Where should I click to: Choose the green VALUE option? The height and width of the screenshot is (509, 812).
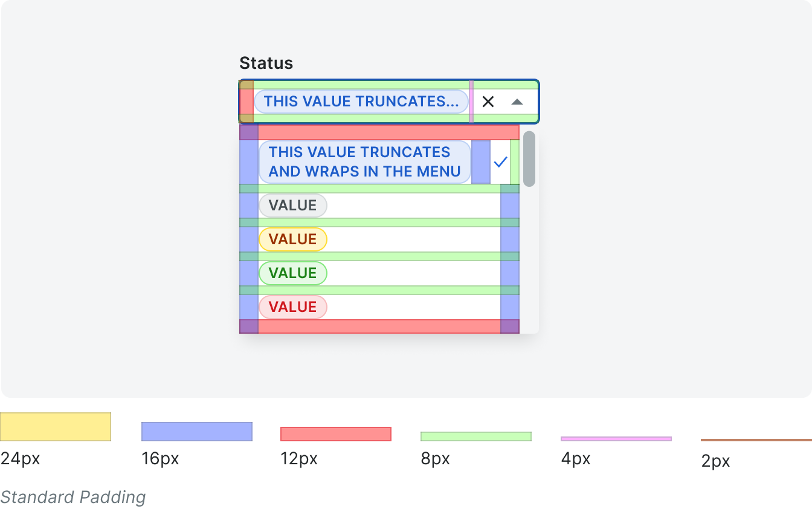tap(293, 273)
